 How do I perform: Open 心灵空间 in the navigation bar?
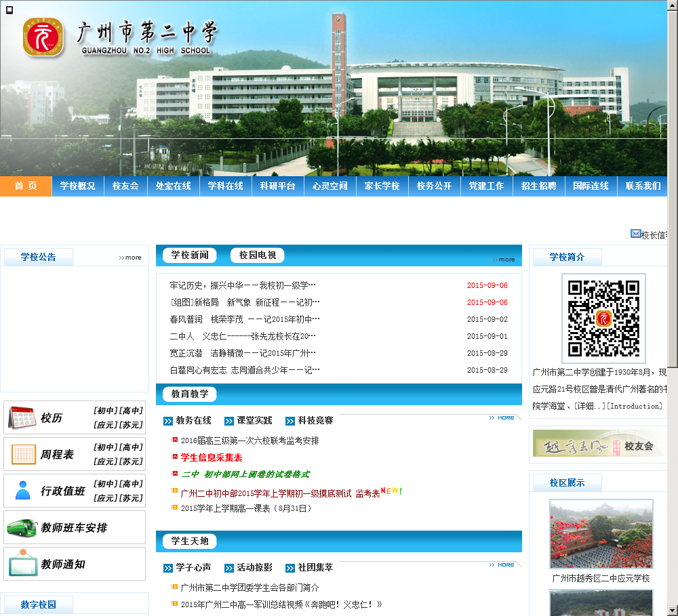point(330,186)
